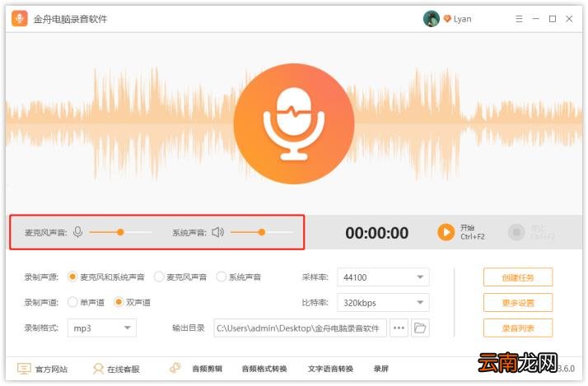
Task: Open 官方网站 official website link
Action: pos(51,370)
